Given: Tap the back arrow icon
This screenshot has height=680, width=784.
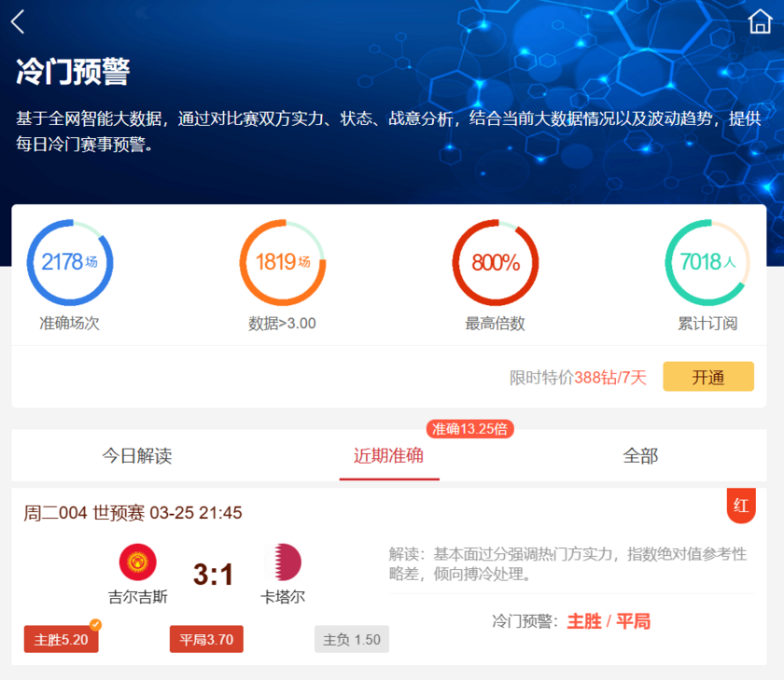Looking at the screenshot, I should [18, 22].
